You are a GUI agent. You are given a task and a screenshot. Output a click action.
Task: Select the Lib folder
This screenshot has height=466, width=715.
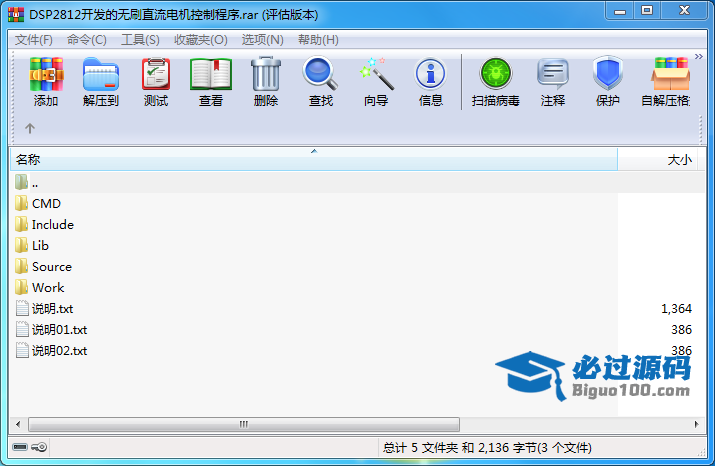(32, 245)
